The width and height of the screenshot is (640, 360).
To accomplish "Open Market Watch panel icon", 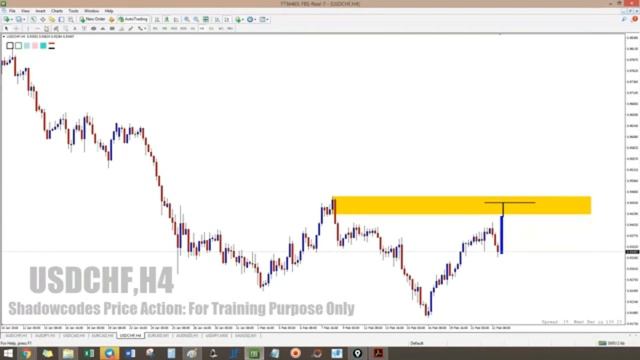I will click(33, 19).
